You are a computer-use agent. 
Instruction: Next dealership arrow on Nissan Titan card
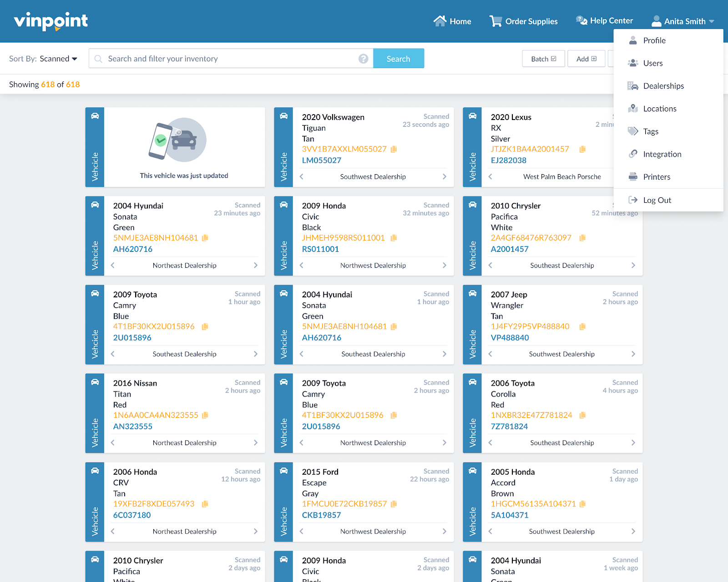[x=256, y=442]
